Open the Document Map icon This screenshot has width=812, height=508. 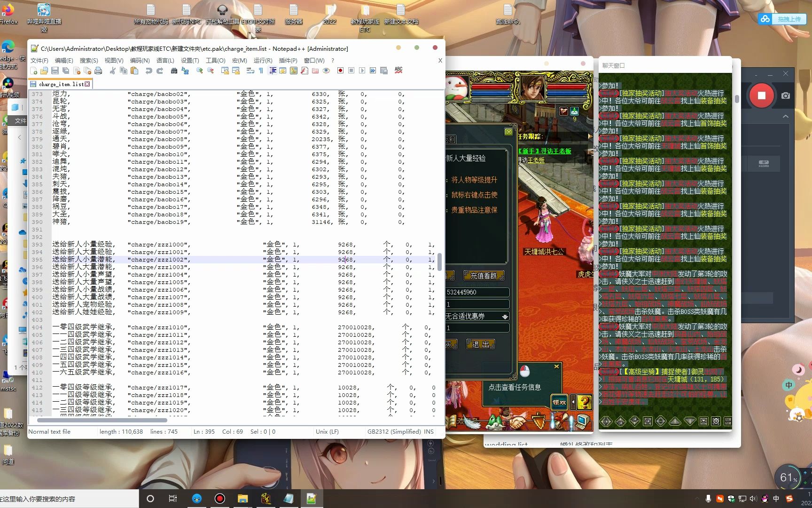[294, 71]
